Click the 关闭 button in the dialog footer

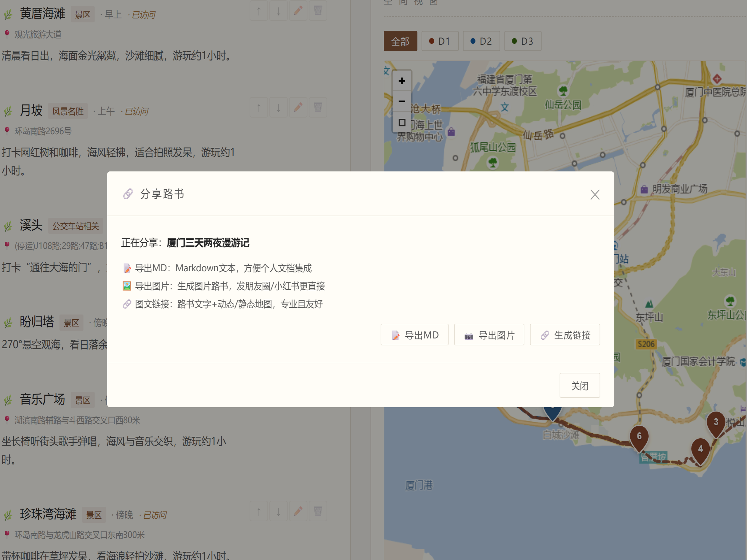pos(580,385)
